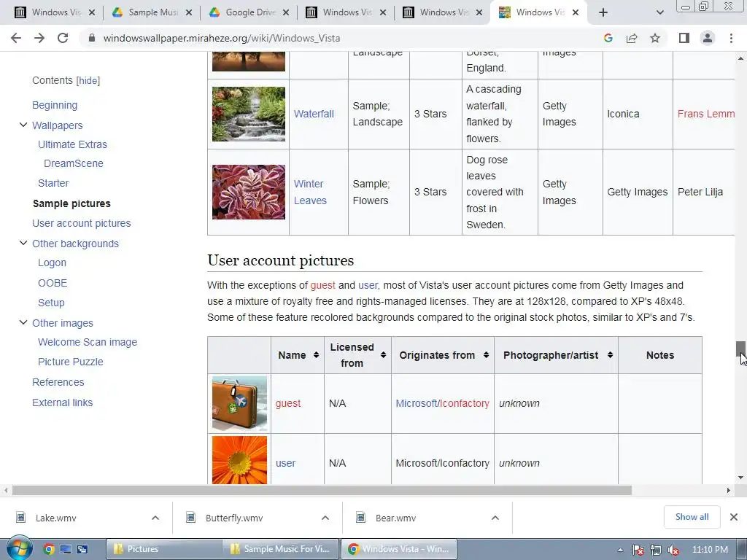
Task: Switch to Sample Music For Vista taskbar window
Action: (x=281, y=549)
